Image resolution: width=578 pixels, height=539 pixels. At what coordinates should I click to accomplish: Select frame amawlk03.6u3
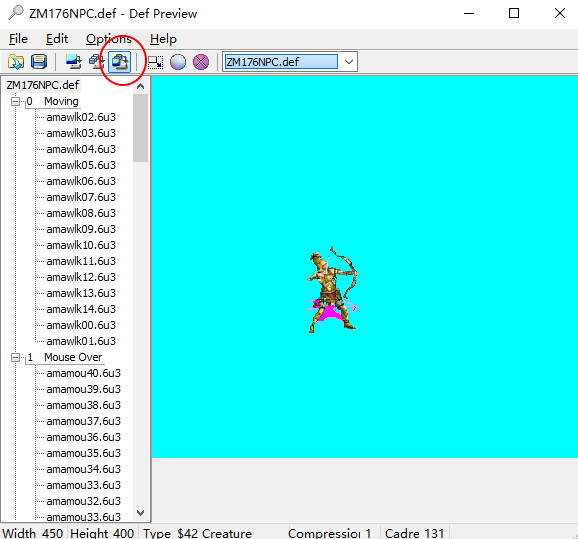[81, 133]
